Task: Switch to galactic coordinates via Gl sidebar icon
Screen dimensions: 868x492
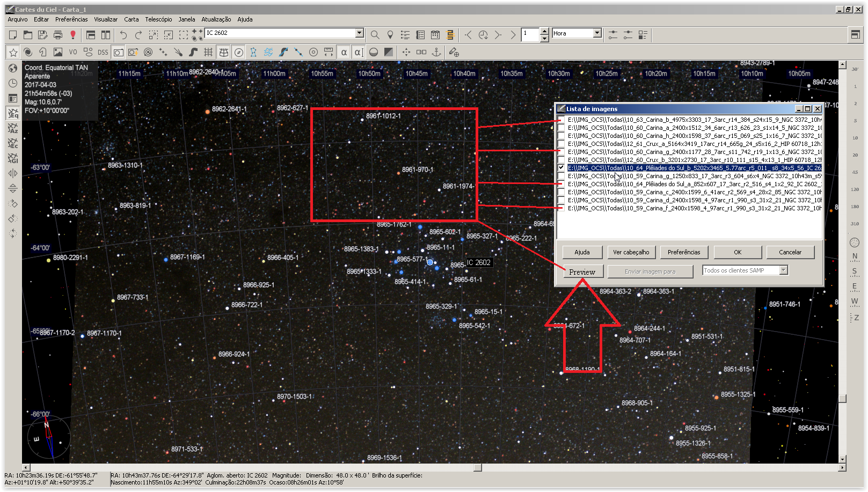Action: [x=13, y=158]
